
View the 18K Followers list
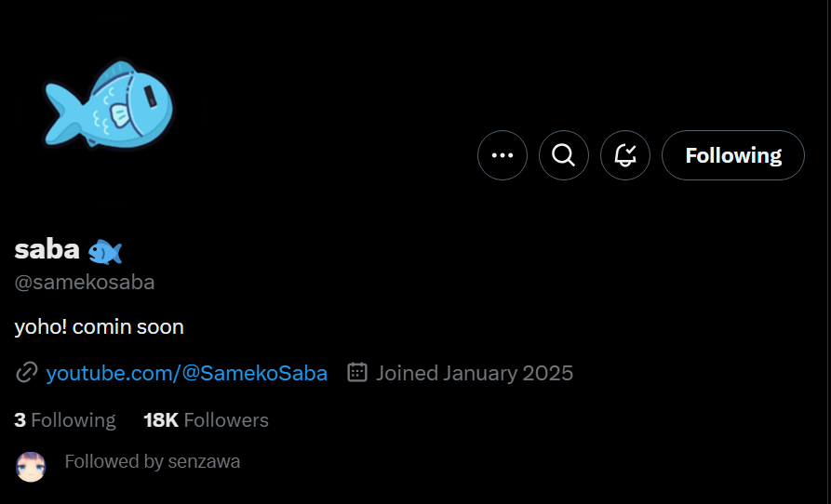[206, 420]
